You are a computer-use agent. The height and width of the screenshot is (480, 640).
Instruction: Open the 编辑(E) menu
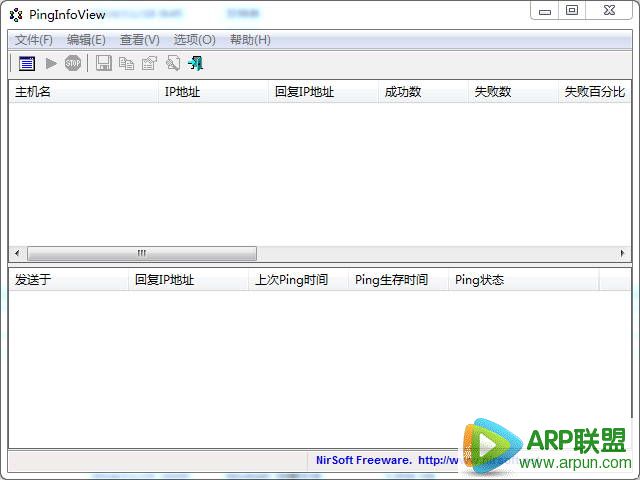(x=86, y=40)
